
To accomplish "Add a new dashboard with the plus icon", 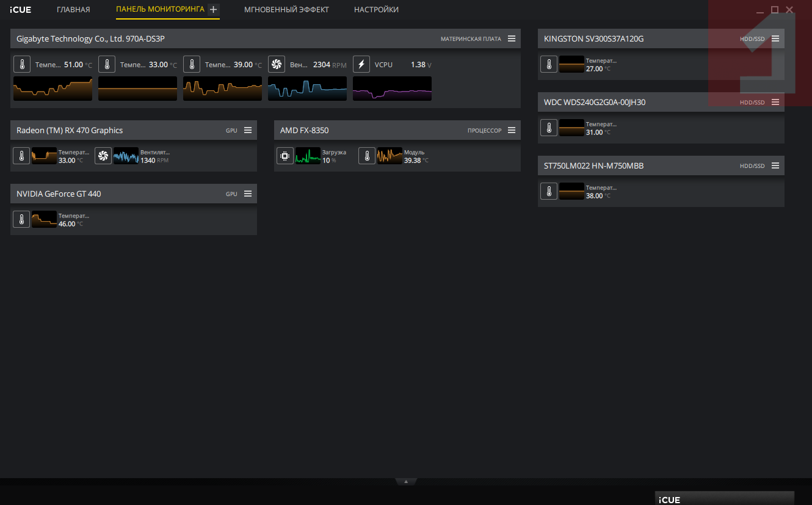I will [x=213, y=10].
